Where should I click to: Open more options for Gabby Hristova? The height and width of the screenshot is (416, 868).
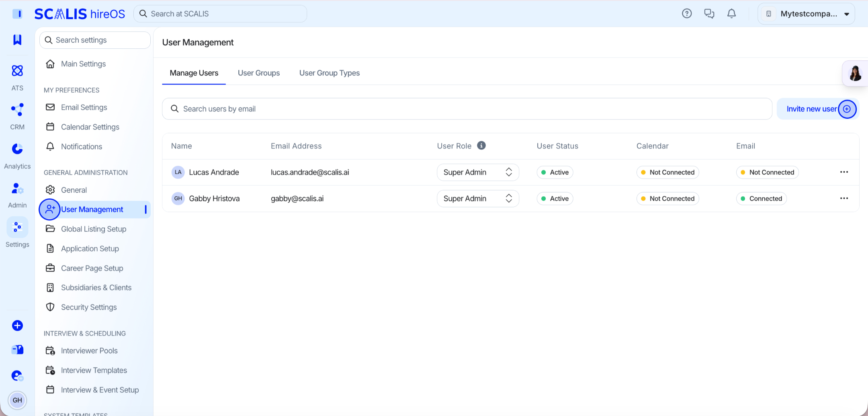pyautogui.click(x=844, y=198)
